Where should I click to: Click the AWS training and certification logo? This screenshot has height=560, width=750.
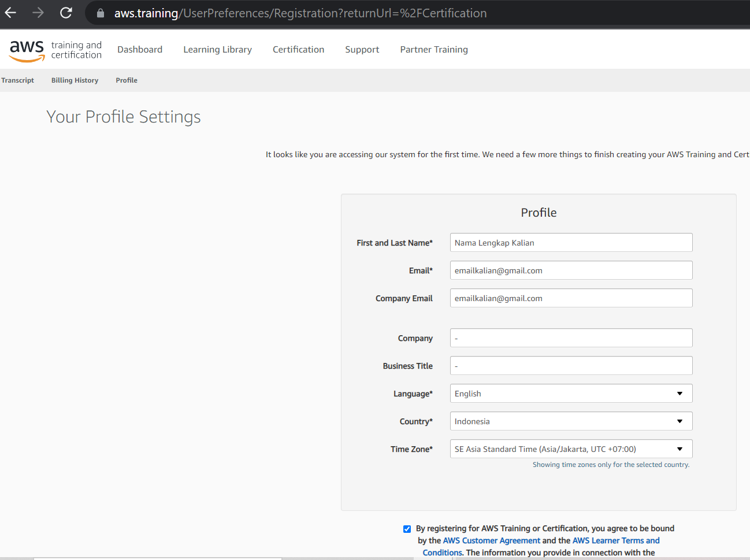pos(55,50)
